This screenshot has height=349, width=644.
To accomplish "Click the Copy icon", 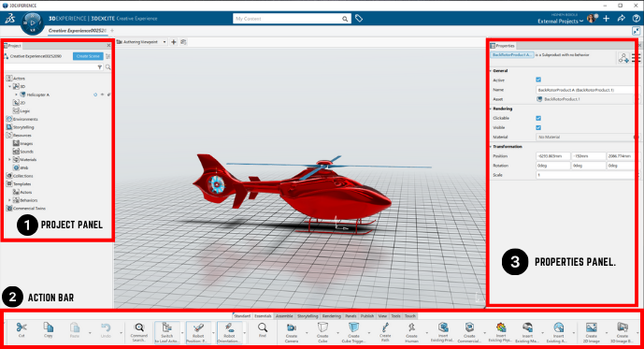I will tap(48, 329).
